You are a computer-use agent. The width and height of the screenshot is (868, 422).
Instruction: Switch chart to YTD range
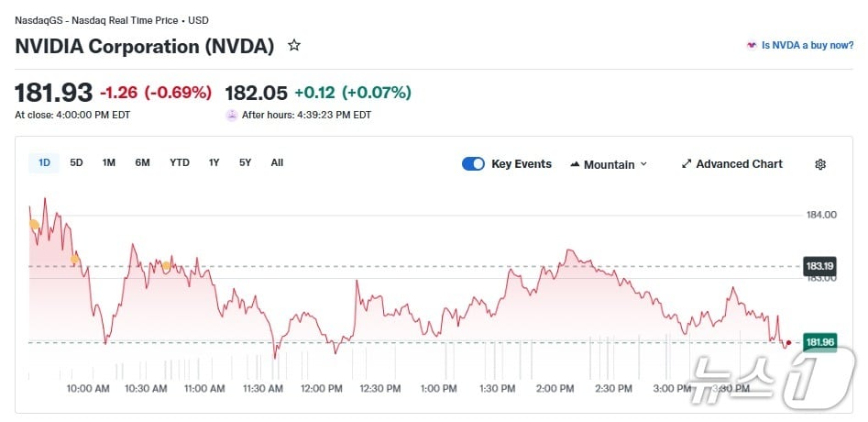point(180,163)
